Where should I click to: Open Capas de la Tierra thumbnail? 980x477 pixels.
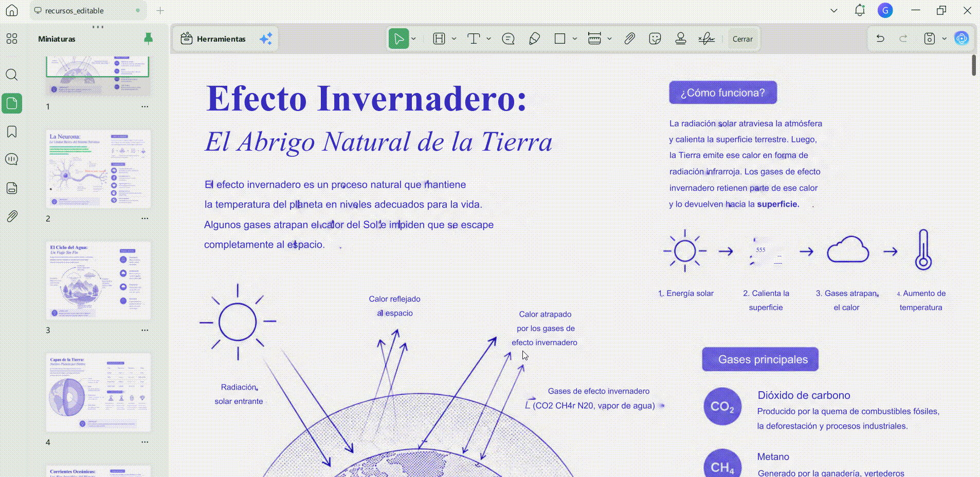[98, 392]
